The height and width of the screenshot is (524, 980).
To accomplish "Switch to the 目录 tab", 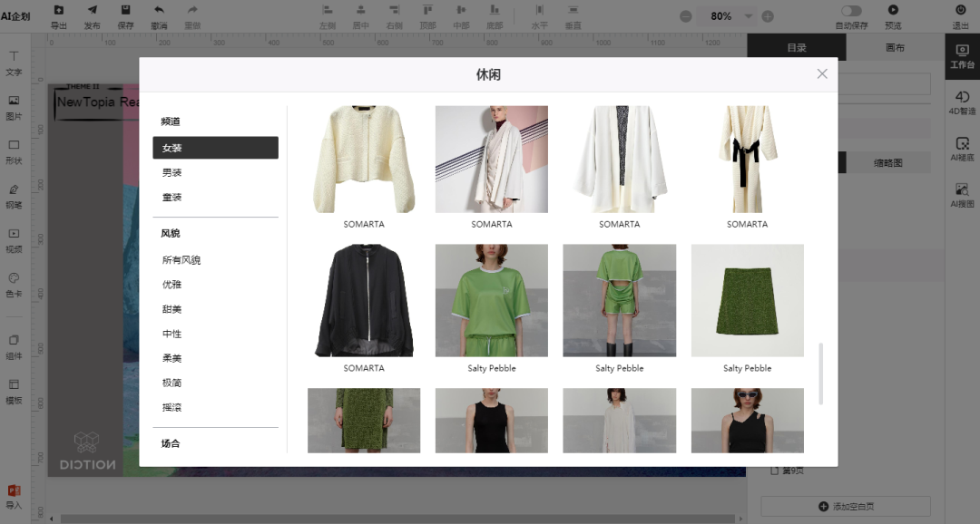I will coord(797,47).
